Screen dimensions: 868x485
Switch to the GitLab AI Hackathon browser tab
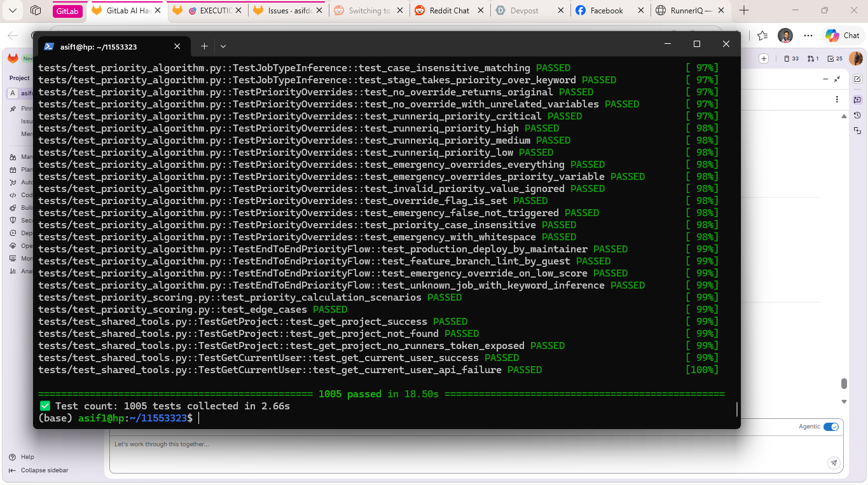128,11
